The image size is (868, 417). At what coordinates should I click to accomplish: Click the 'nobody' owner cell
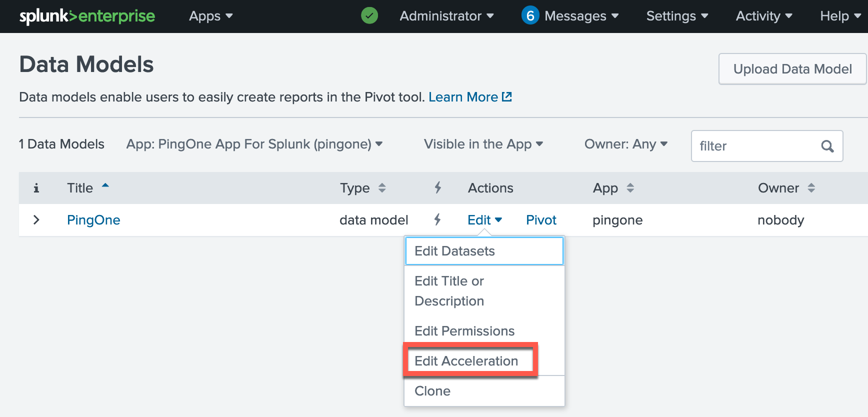(780, 220)
